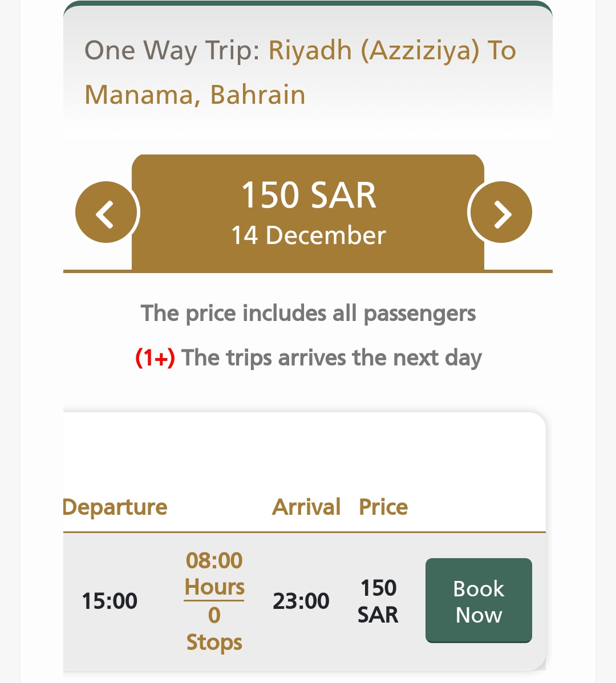
Task: Go to the previous date with left arrow
Action: [106, 213]
